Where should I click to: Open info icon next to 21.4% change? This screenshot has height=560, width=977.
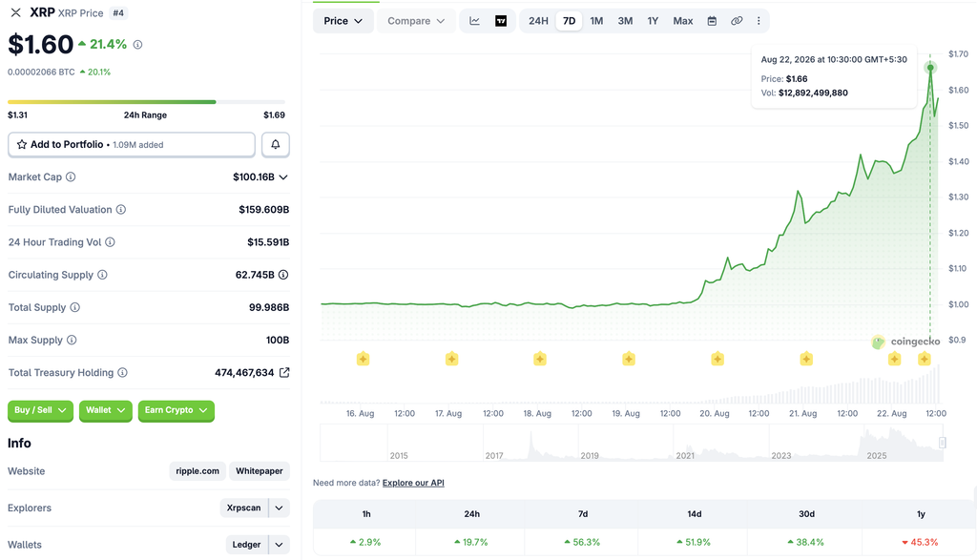(x=137, y=44)
